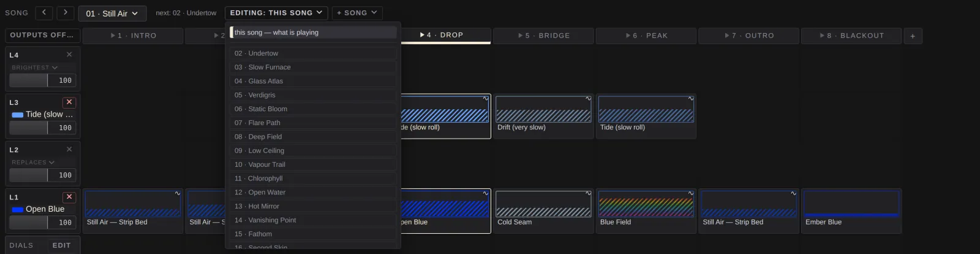
Task: Toggle the OUTPUTS OFF button
Action: [42, 36]
